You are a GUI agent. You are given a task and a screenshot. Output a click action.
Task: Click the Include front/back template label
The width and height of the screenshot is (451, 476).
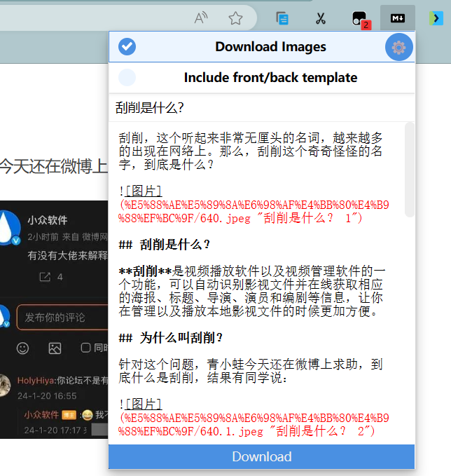click(x=270, y=77)
